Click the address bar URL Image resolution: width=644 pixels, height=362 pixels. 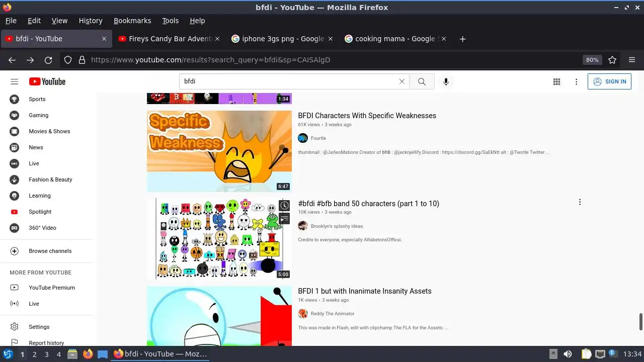pos(210,60)
